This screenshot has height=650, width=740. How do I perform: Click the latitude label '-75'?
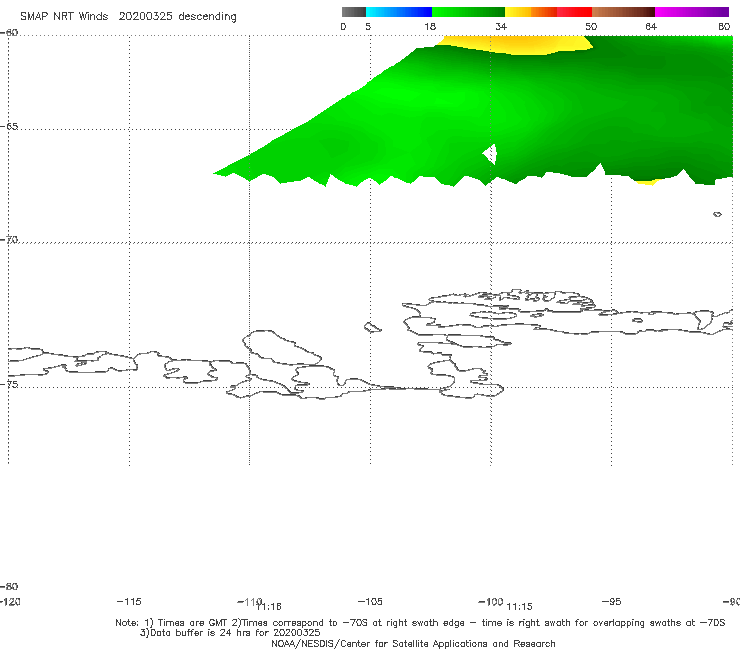[9, 384]
